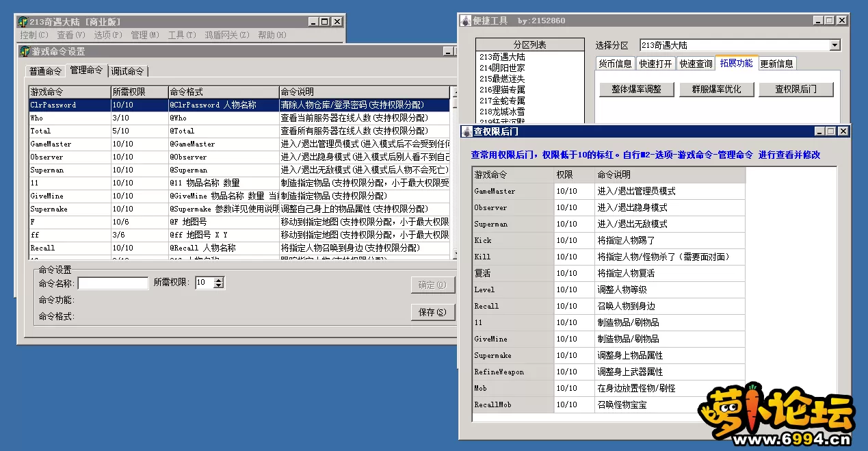868x451 pixels.
Task: Select the Kill row in 查权限后门
Action: point(609,257)
